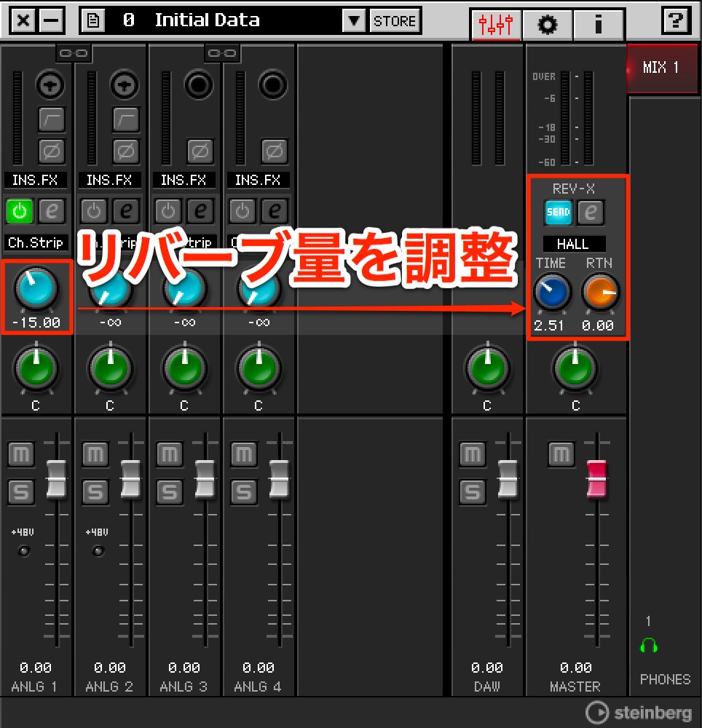Solo the ANLG 1 channel
The image size is (702, 728).
tap(21, 492)
